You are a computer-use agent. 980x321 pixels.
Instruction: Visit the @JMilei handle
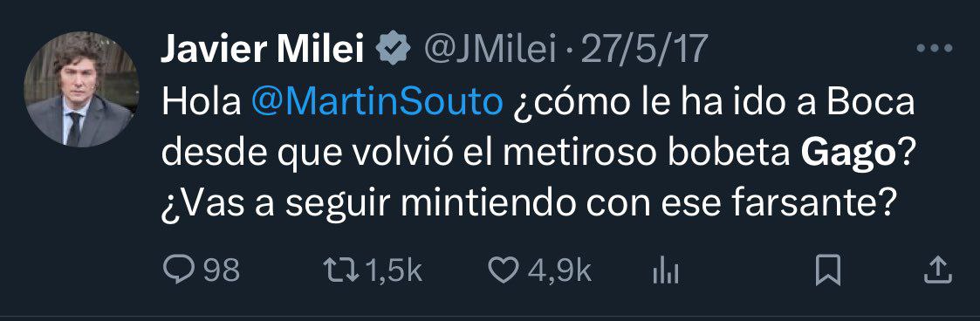point(490,50)
